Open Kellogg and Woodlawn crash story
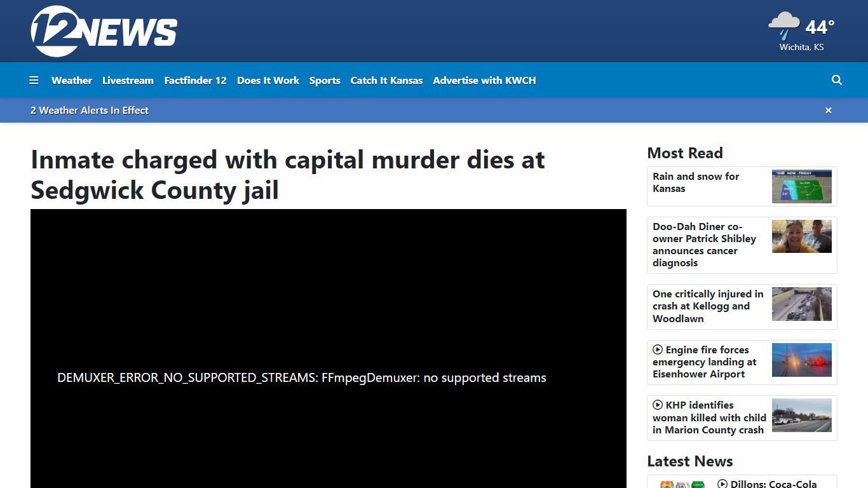The image size is (868, 488). pyautogui.click(x=708, y=306)
